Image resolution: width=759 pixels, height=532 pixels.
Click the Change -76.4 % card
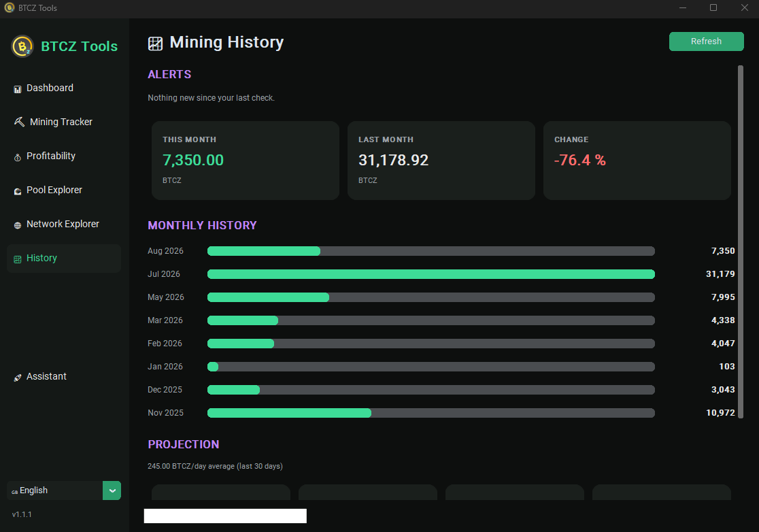click(x=637, y=161)
